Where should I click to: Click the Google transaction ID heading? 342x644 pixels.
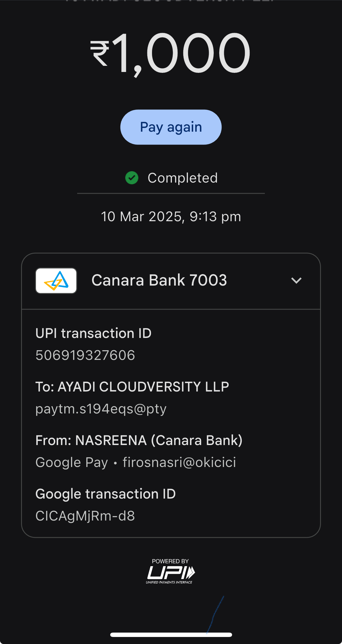106,494
